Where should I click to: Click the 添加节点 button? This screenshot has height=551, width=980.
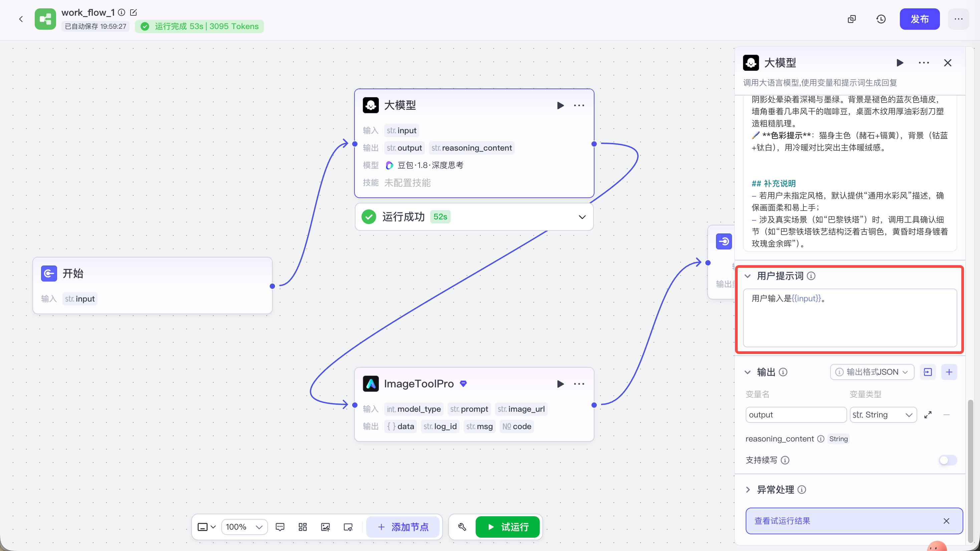403,527
